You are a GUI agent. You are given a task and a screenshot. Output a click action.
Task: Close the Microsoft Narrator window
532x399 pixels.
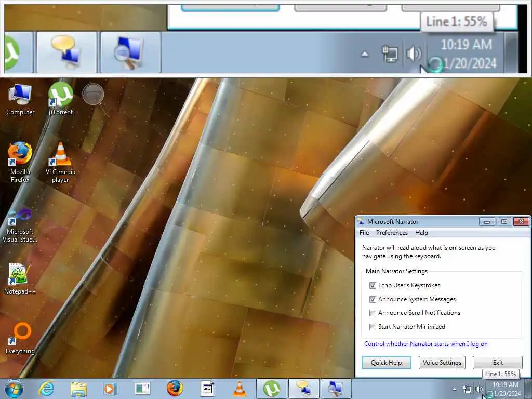(x=521, y=221)
